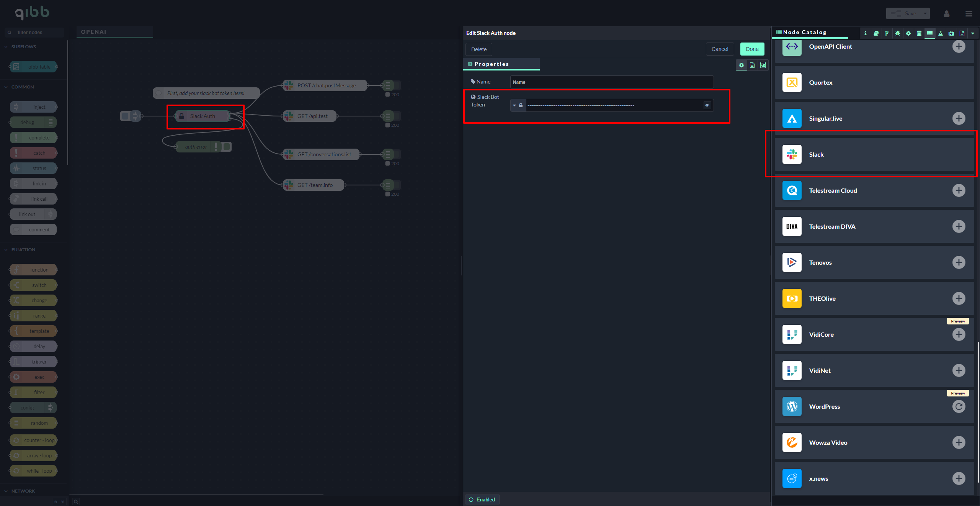
Task: Add the VidiNet catalog node
Action: (959, 370)
